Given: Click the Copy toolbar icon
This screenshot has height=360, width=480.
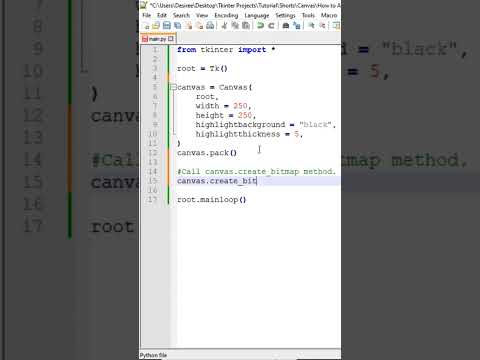Looking at the screenshot, I should click(235, 26).
